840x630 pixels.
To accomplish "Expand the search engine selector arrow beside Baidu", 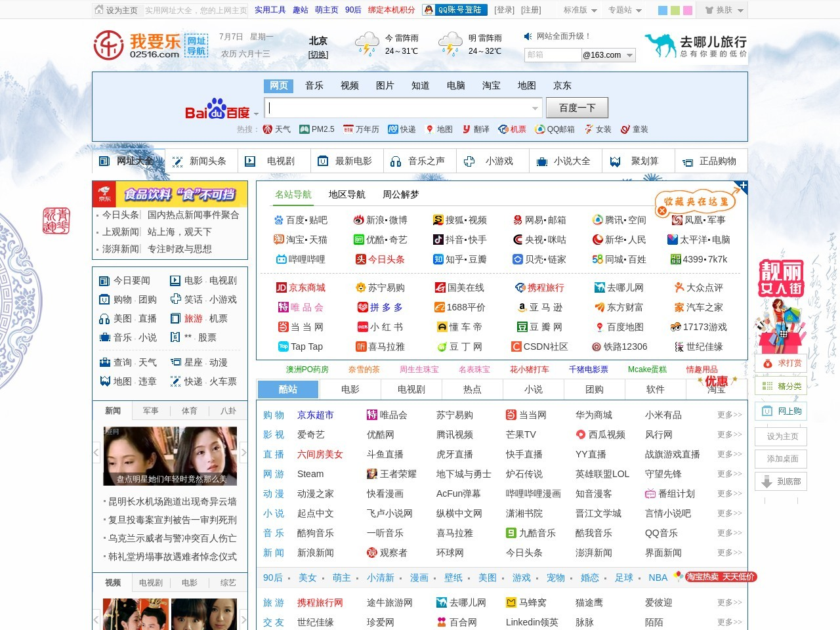I will (256, 114).
